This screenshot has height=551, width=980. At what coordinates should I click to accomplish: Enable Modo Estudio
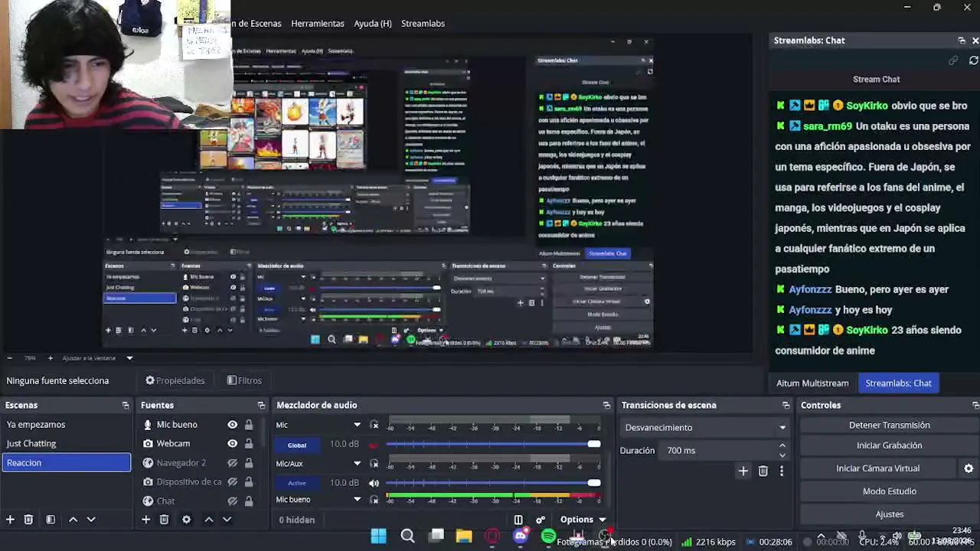point(890,491)
